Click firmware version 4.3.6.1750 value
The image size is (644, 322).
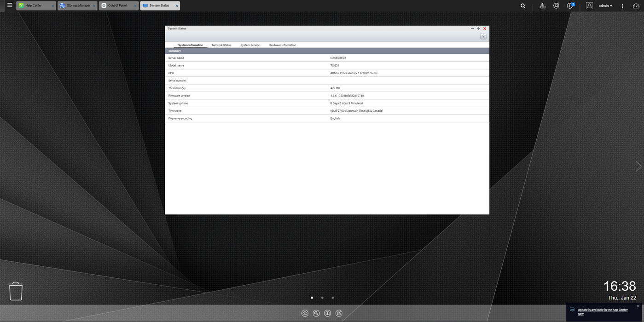(347, 96)
